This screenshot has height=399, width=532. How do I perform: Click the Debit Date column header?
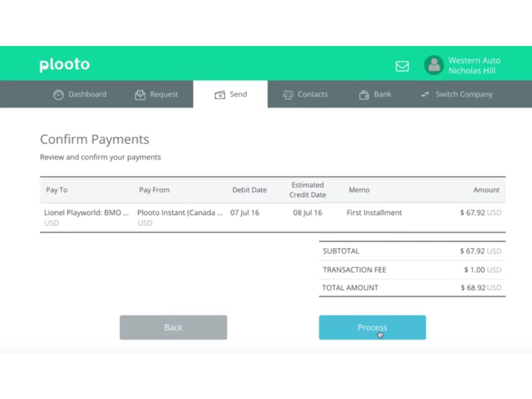[x=249, y=190]
